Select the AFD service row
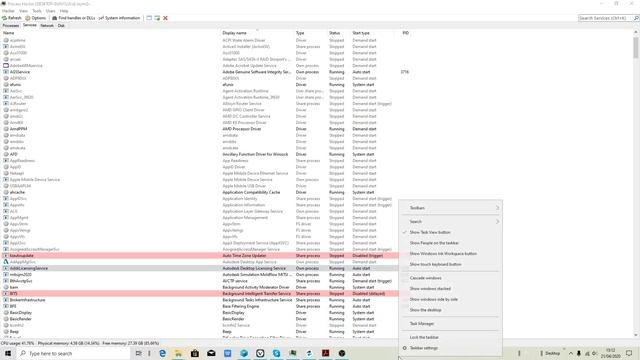The image size is (640, 360). pos(200,154)
